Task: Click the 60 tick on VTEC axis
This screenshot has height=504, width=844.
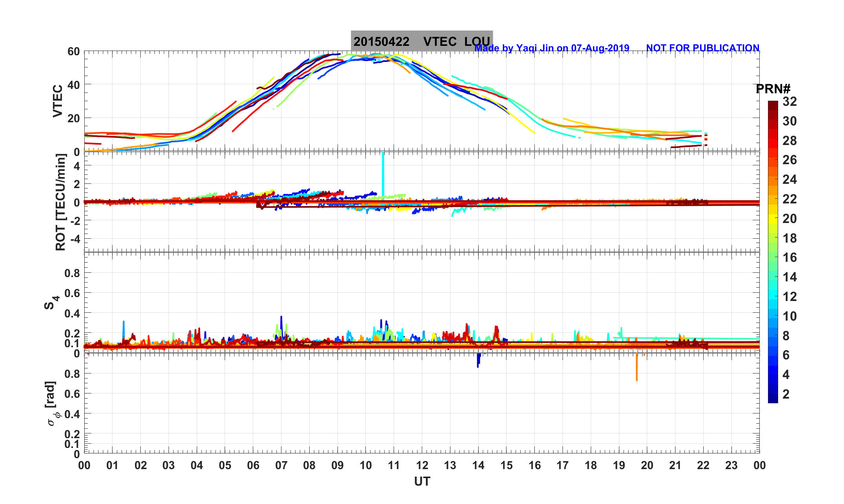Action: click(73, 52)
